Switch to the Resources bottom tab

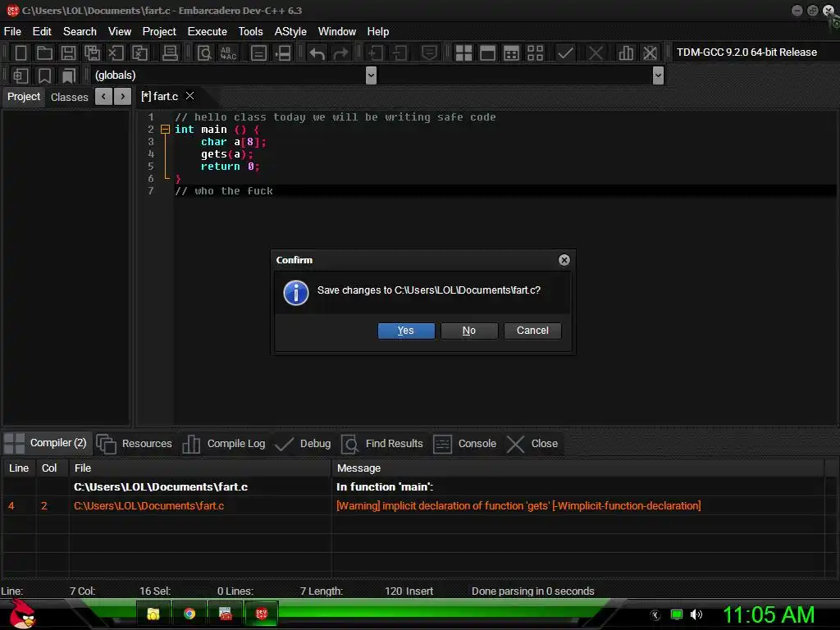pyautogui.click(x=135, y=444)
